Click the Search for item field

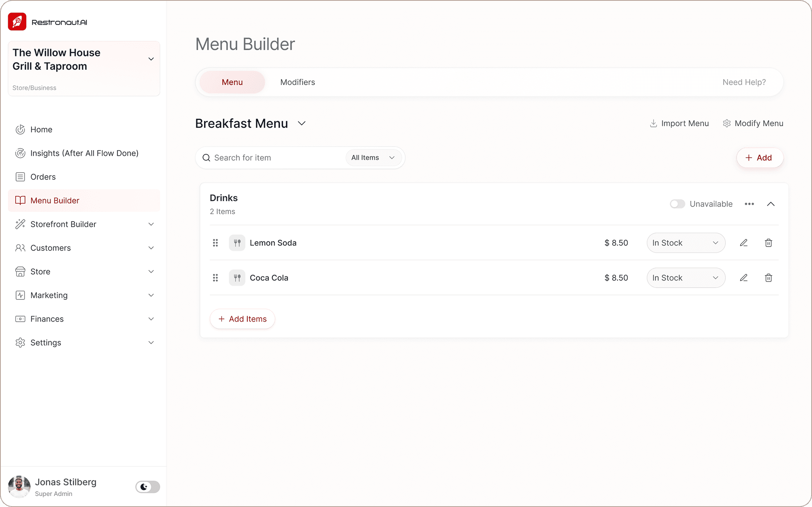274,158
